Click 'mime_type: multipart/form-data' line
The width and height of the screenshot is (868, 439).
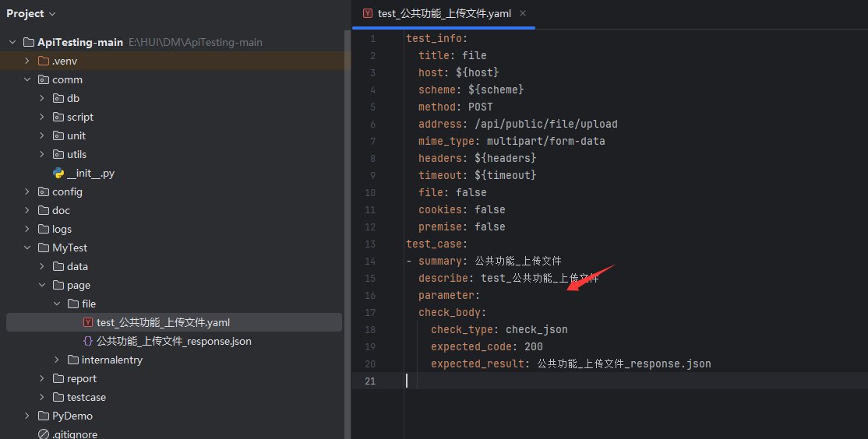(x=511, y=142)
